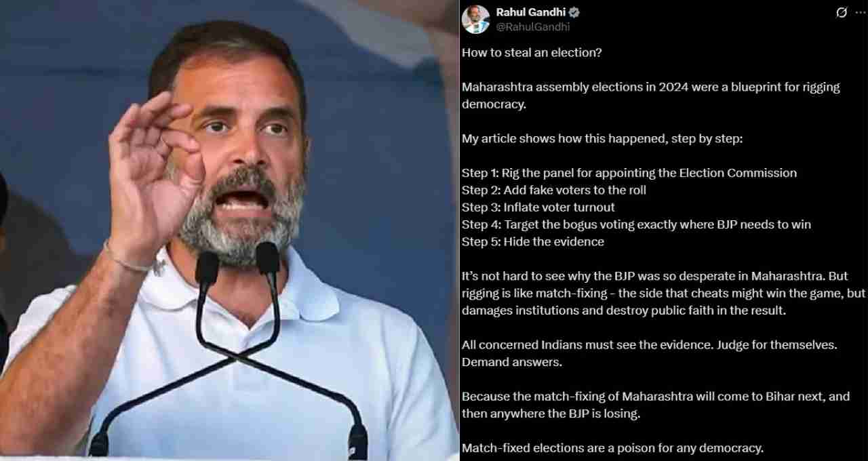Click the 'All concerned Indians must see' paragraph

pyautogui.click(x=650, y=353)
